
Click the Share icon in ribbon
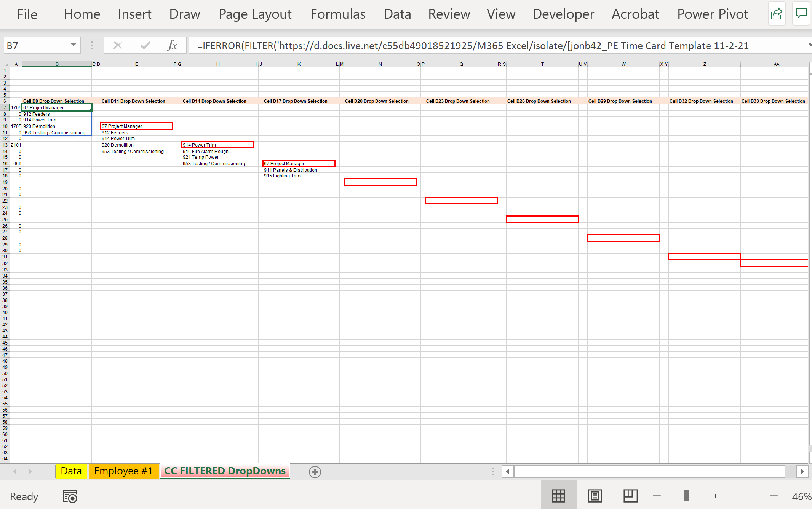[x=776, y=14]
